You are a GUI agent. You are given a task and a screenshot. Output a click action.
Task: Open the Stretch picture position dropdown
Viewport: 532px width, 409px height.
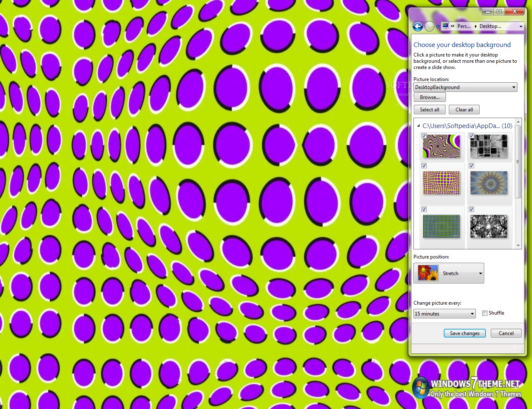pyautogui.click(x=449, y=273)
